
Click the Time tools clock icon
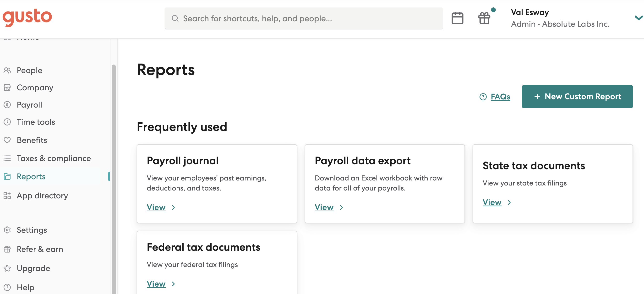tap(7, 122)
